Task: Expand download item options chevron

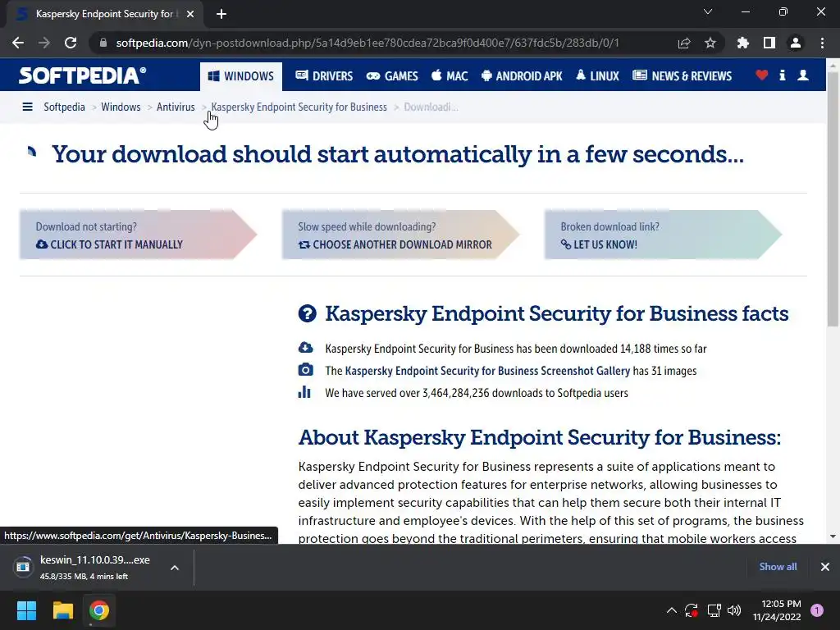Action: [x=175, y=568]
